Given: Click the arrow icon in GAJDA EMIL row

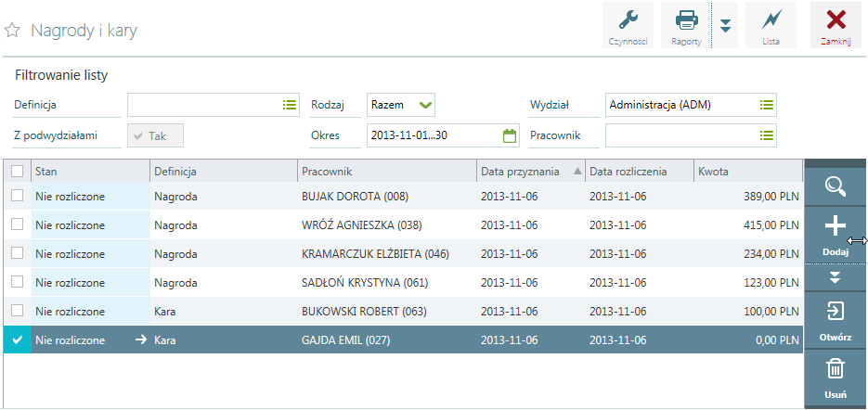Looking at the screenshot, I should coord(141,340).
